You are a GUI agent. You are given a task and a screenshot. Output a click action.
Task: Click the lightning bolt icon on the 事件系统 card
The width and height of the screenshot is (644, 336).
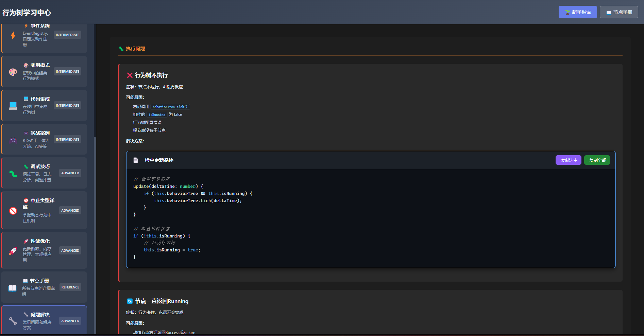tap(13, 35)
